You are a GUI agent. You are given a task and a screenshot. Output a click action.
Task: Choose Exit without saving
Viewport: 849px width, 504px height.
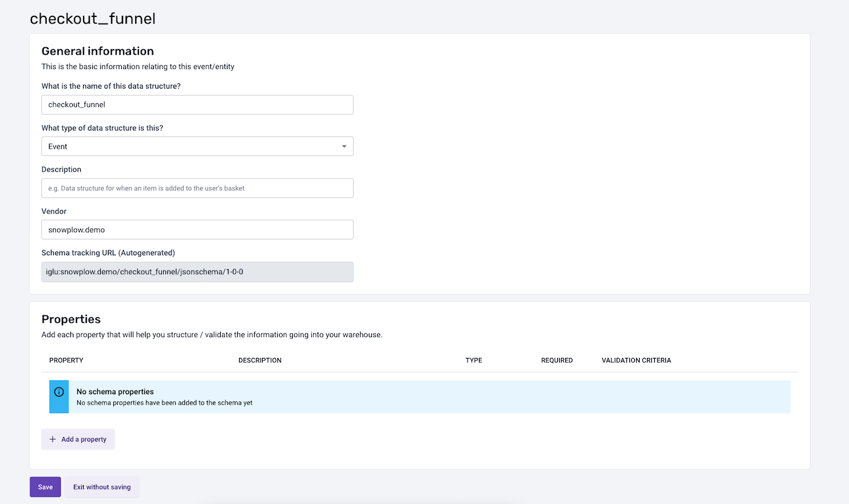102,487
